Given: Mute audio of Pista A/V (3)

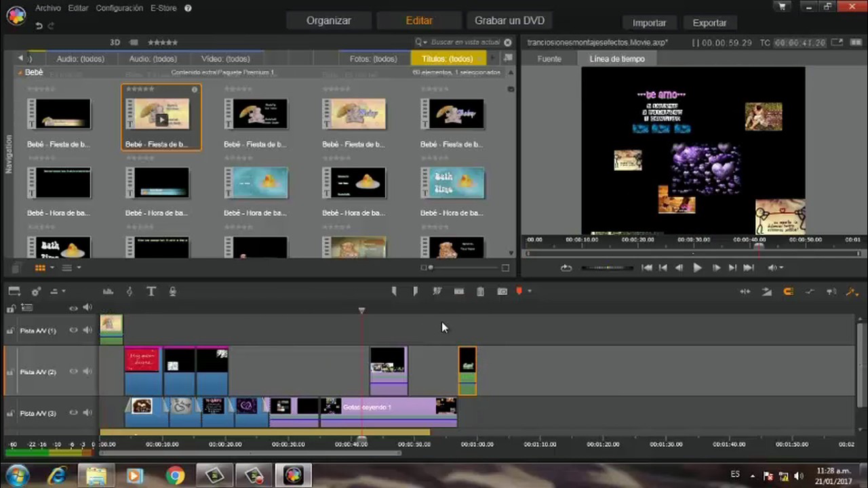Looking at the screenshot, I should 87,413.
